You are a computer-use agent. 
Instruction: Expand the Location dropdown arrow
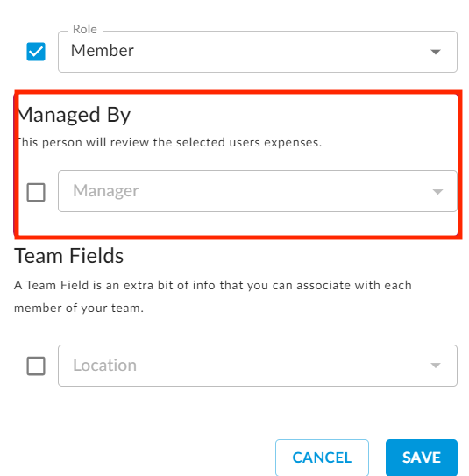point(436,366)
